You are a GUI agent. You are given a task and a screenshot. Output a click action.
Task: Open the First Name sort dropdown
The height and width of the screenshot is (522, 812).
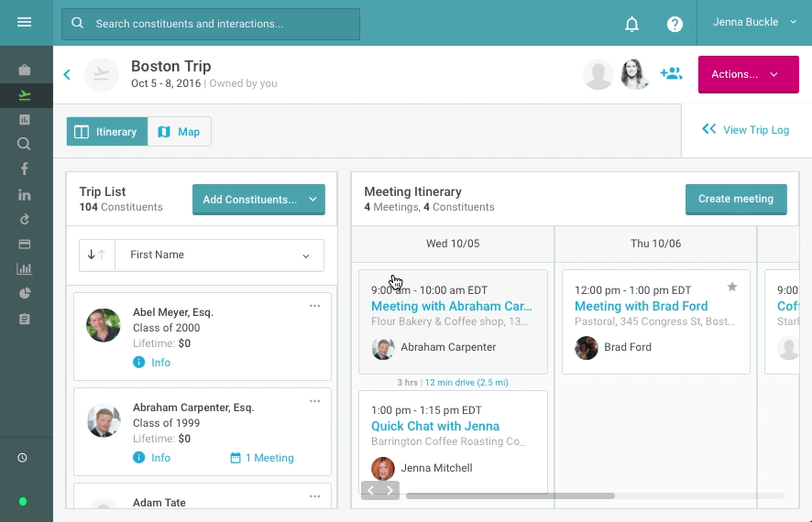click(219, 256)
